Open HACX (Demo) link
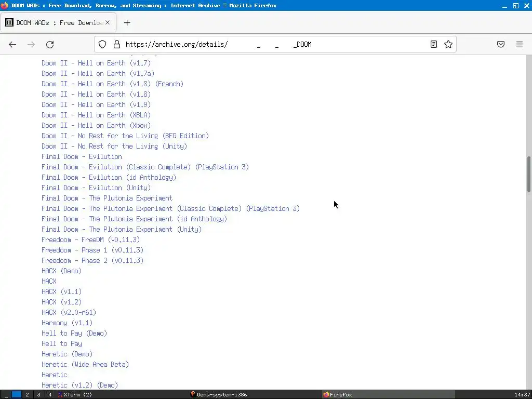The image size is (532, 399). click(x=61, y=271)
